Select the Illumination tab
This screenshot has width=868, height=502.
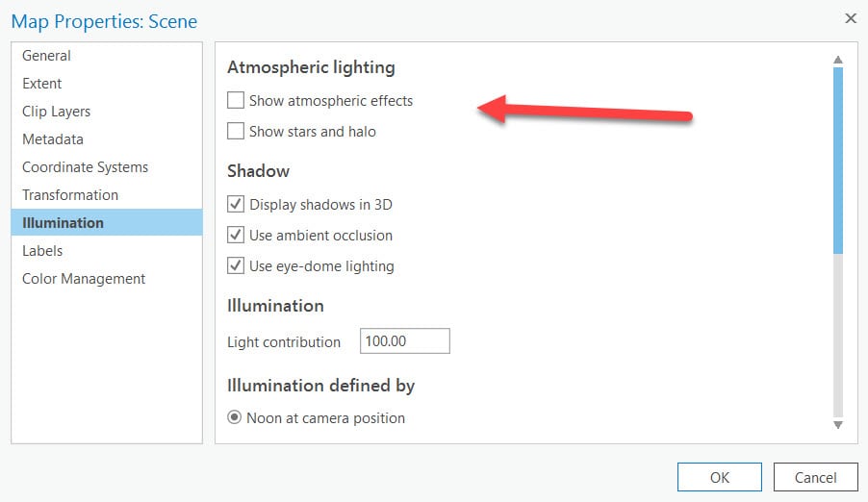point(64,223)
